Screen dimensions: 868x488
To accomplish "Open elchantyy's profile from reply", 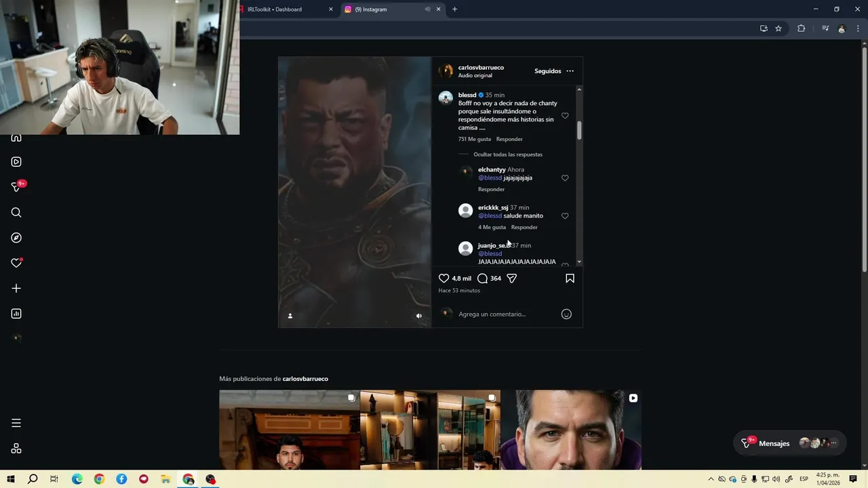I will coord(492,170).
